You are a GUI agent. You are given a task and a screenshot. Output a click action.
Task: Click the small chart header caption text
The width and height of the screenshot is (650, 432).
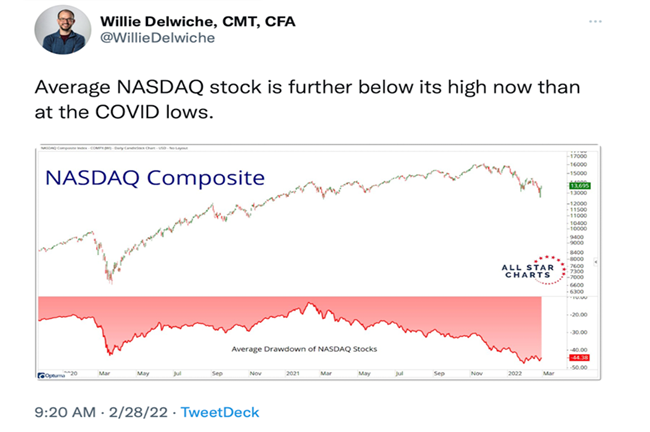[x=111, y=148]
